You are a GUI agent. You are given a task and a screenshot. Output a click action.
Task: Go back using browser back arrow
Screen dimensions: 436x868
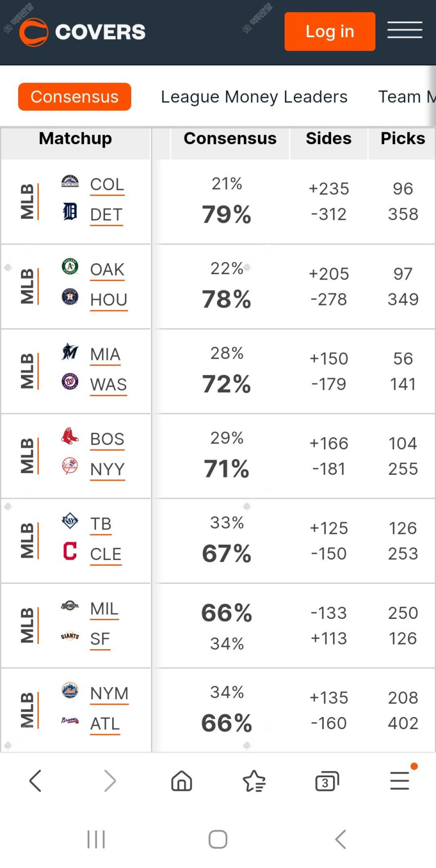[x=36, y=781]
